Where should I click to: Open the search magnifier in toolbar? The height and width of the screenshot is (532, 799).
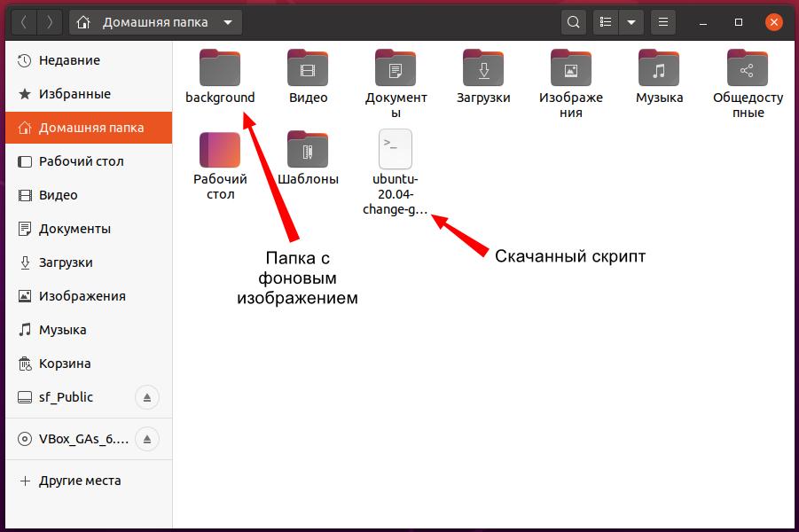point(573,22)
